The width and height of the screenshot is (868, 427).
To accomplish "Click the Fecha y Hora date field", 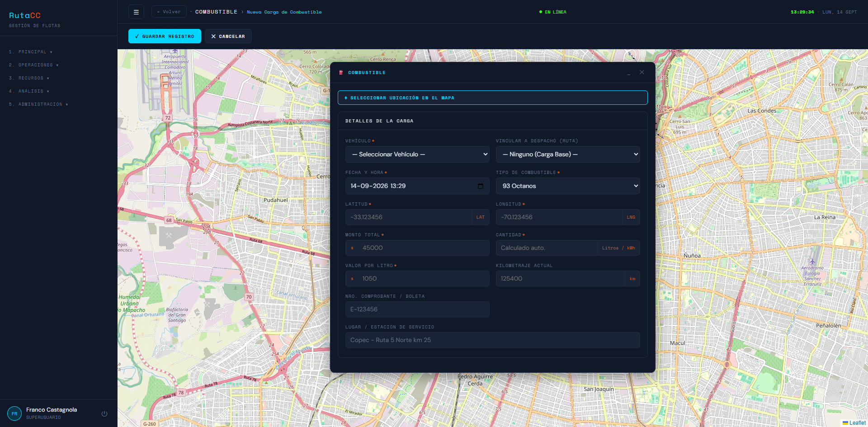I will (x=417, y=186).
